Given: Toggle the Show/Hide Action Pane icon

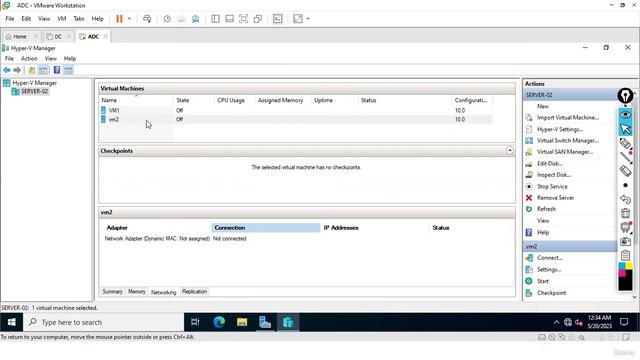Looking at the screenshot, I should [68, 70].
